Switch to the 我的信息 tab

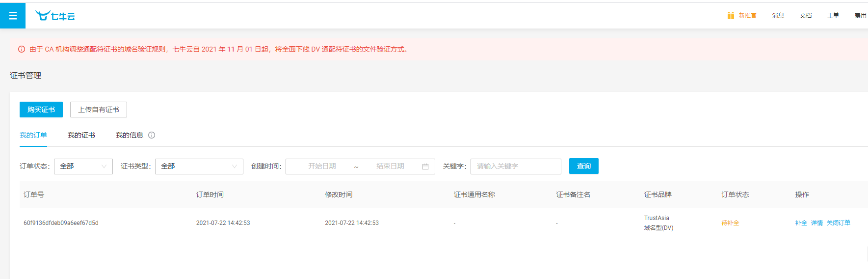point(129,135)
